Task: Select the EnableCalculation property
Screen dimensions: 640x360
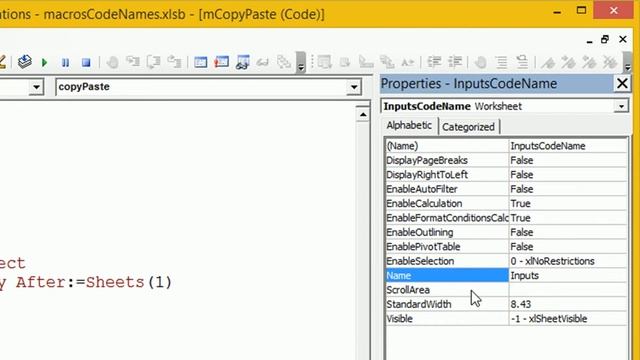Action: [x=447, y=204]
